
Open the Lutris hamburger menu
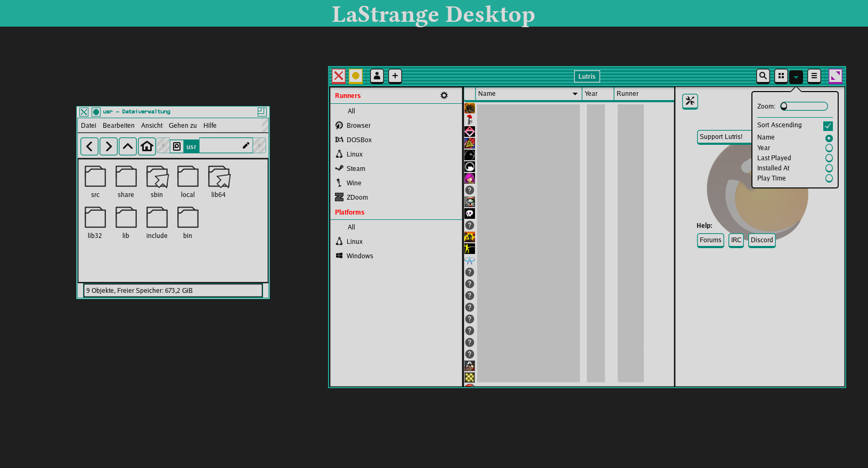[814, 76]
